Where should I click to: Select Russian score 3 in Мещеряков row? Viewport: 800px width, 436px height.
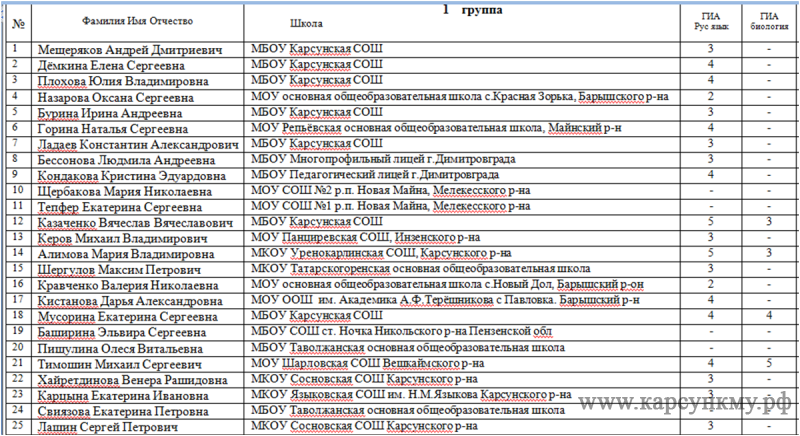711,49
